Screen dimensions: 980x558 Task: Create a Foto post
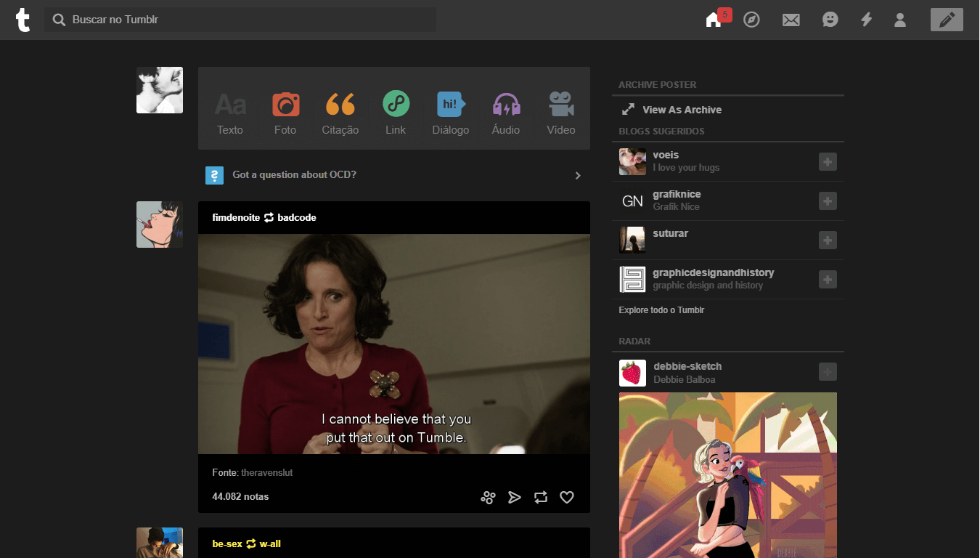pyautogui.click(x=285, y=113)
